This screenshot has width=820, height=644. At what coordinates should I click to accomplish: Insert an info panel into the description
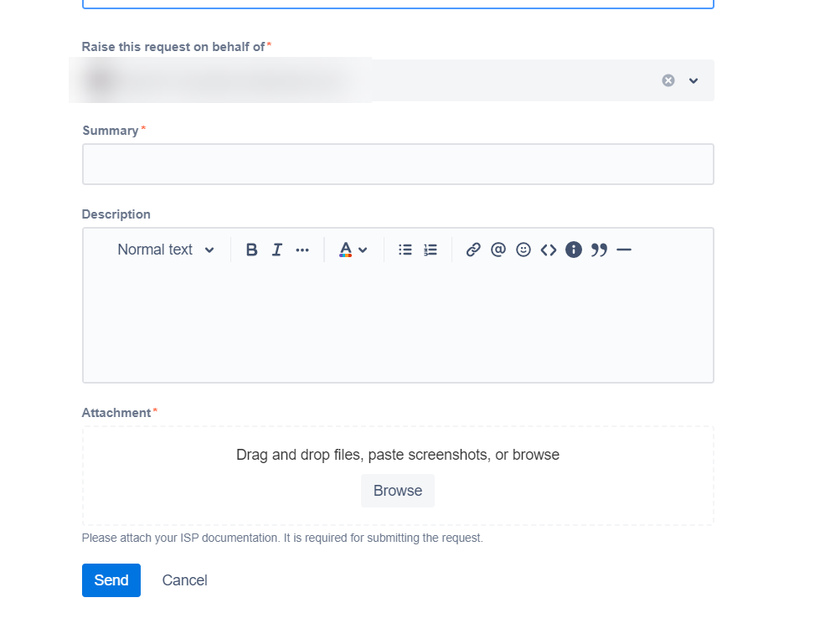[573, 249]
